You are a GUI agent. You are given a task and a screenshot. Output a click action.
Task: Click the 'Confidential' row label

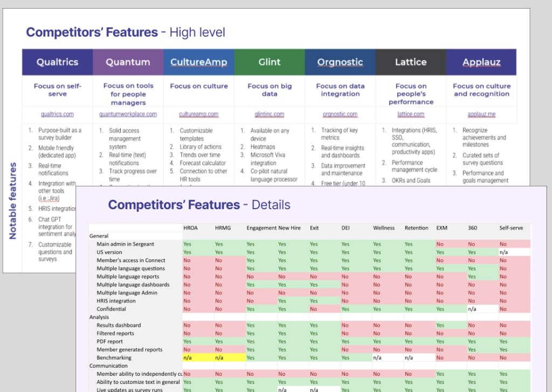coord(111,309)
